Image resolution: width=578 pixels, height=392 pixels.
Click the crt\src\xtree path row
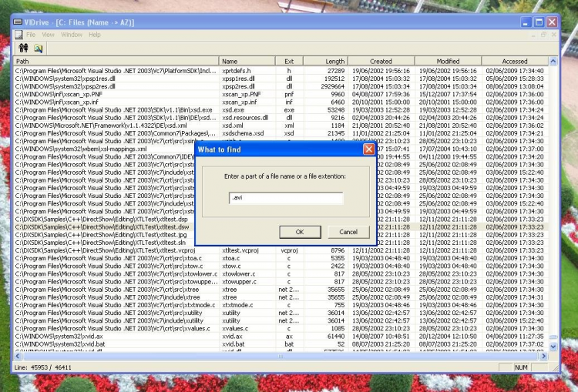click(107, 290)
